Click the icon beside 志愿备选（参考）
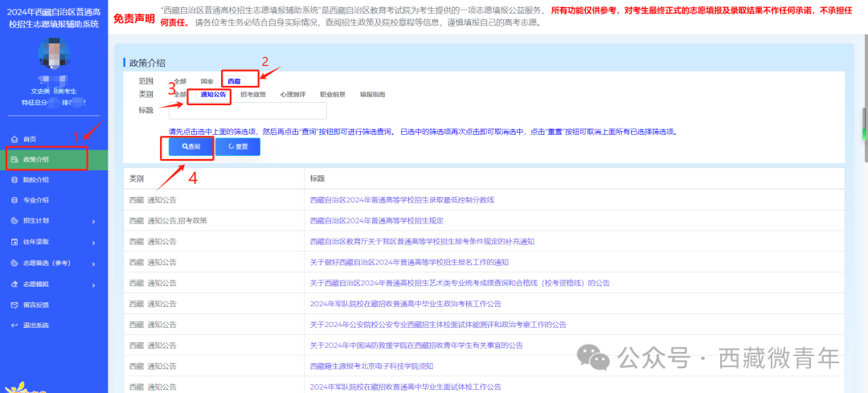 pos(15,263)
